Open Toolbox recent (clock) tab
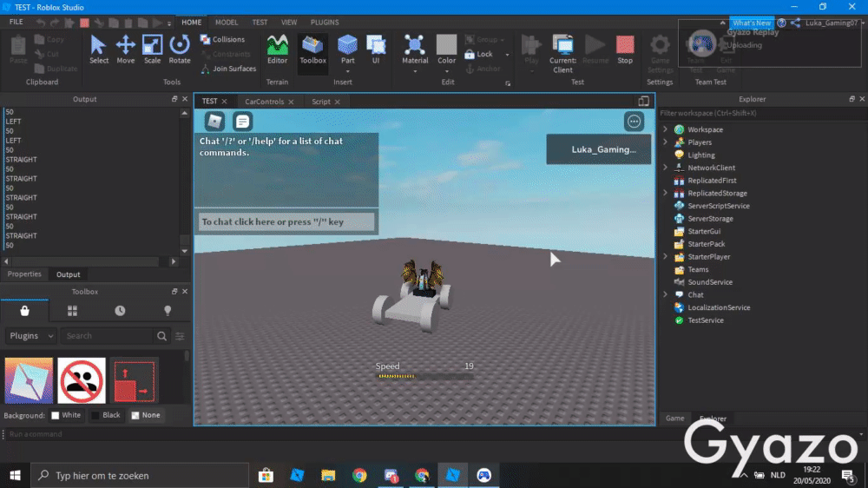 pyautogui.click(x=120, y=311)
